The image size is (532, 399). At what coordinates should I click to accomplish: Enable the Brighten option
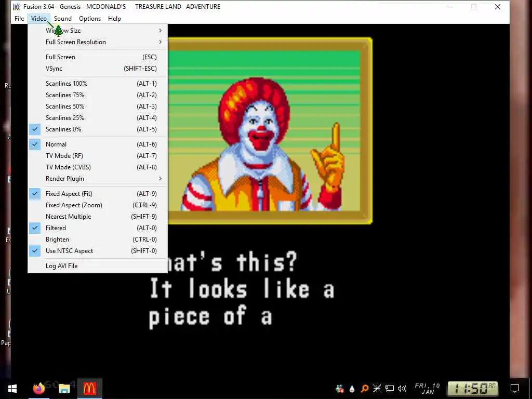(x=98, y=240)
